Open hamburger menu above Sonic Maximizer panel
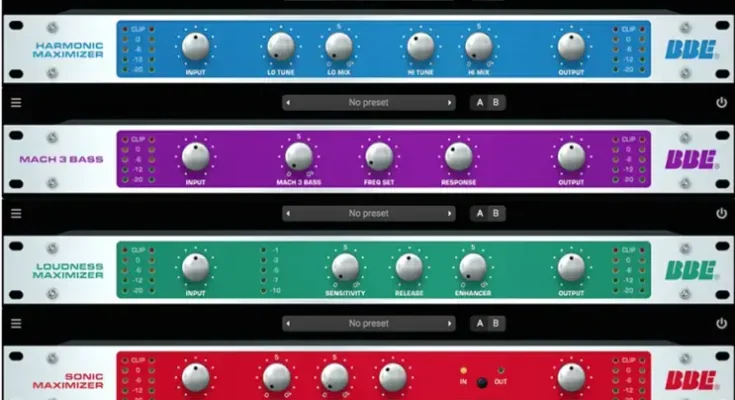Viewport: 735px width, 400px height. coord(16,324)
